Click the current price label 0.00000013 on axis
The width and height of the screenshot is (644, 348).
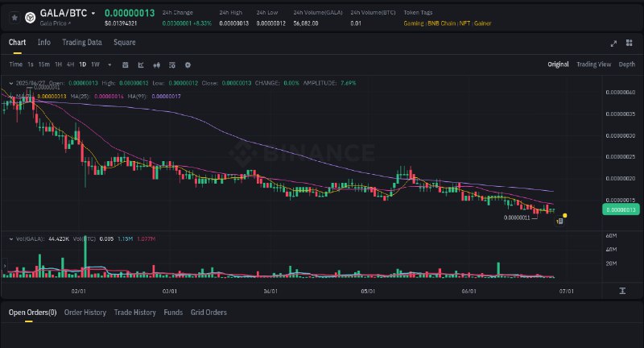pyautogui.click(x=621, y=209)
